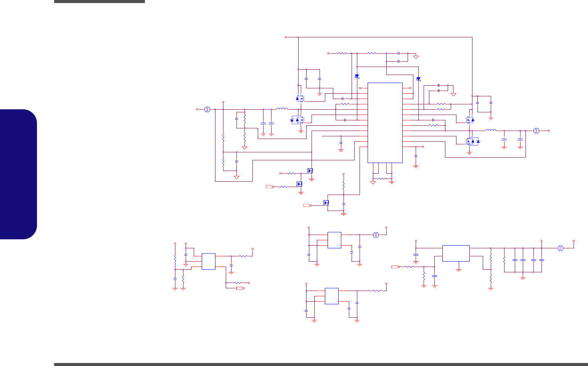The width and height of the screenshot is (588, 366).
Task: Click the no-connect marker at the IC's top-right pin
Action: click(410, 88)
